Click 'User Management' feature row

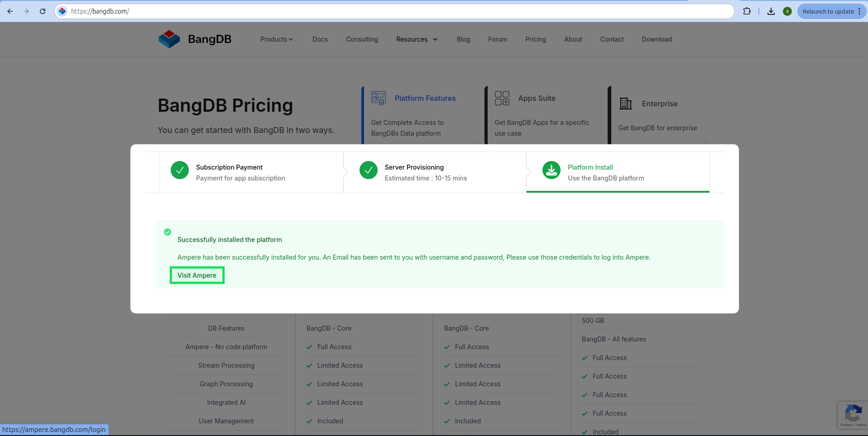pos(226,421)
